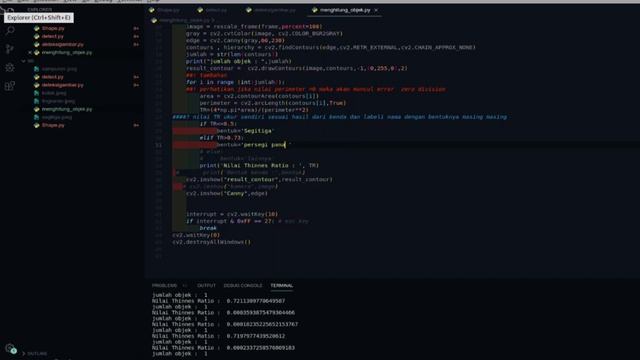Open the Debug Console panel tab

243,285
